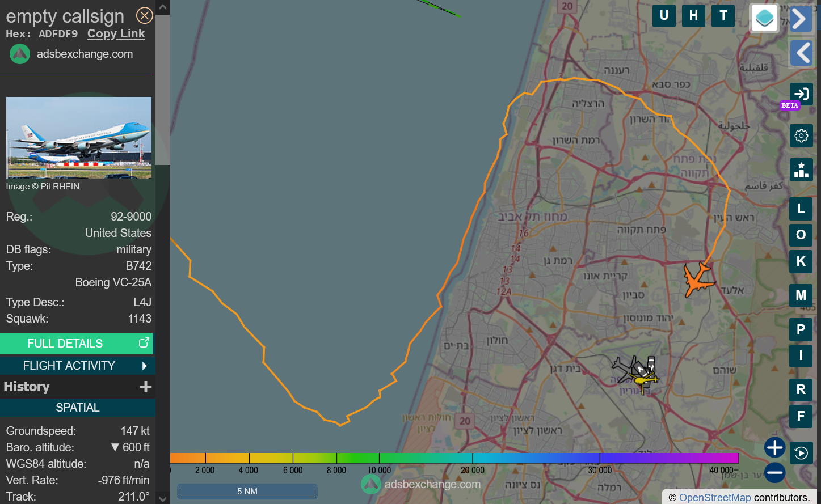Expand the Flight Activity menu

[x=77, y=366]
